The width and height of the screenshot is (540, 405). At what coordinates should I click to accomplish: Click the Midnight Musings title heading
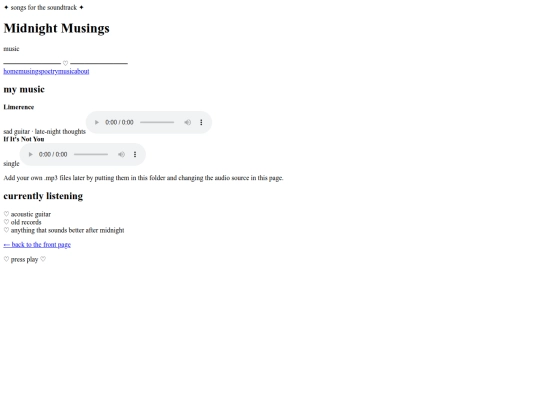tap(56, 28)
